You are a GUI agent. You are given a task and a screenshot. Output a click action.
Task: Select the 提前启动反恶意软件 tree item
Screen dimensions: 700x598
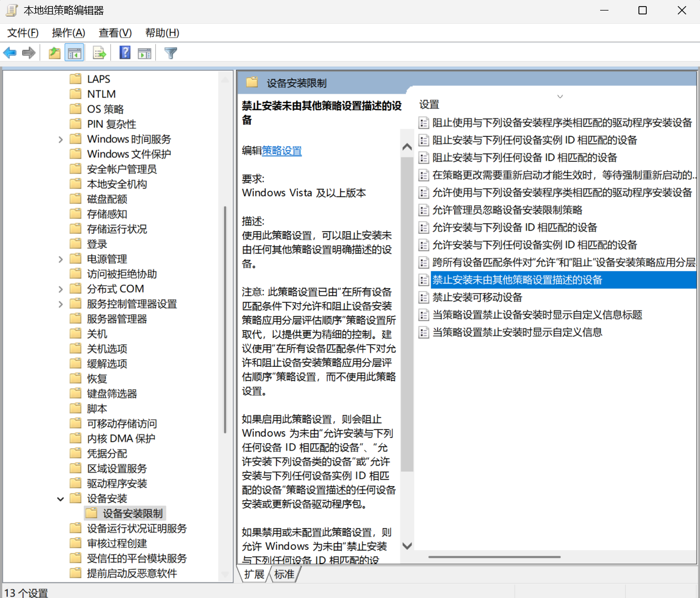point(132,573)
